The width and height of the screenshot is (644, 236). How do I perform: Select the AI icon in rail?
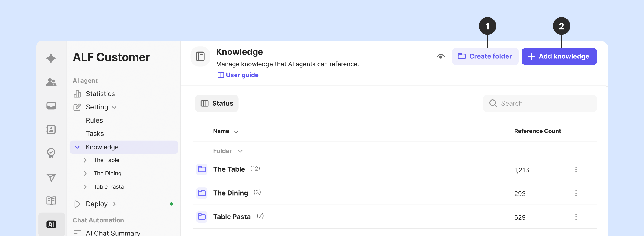tap(51, 224)
